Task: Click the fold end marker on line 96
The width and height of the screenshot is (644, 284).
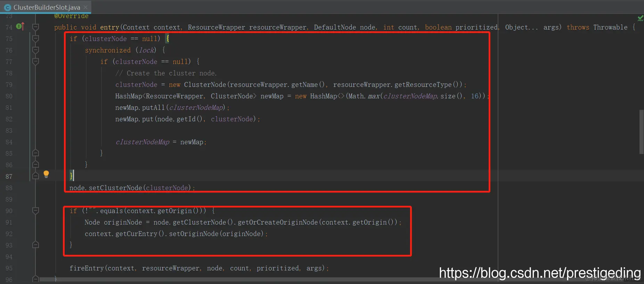Action: click(x=35, y=279)
